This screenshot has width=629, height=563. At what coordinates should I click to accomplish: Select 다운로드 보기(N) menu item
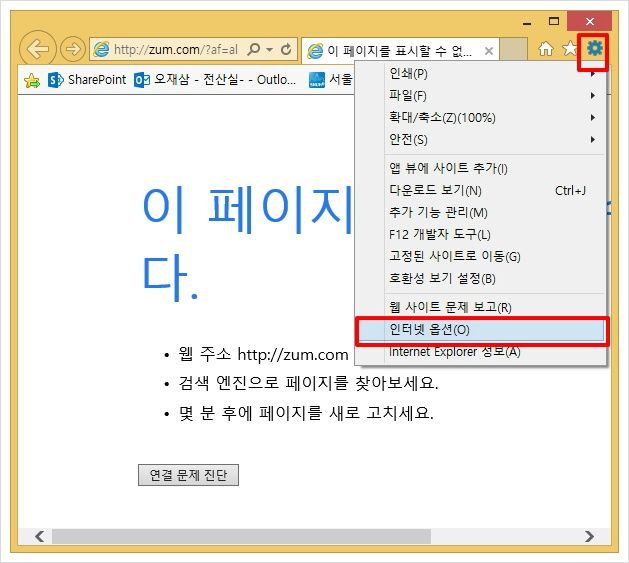pos(480,190)
